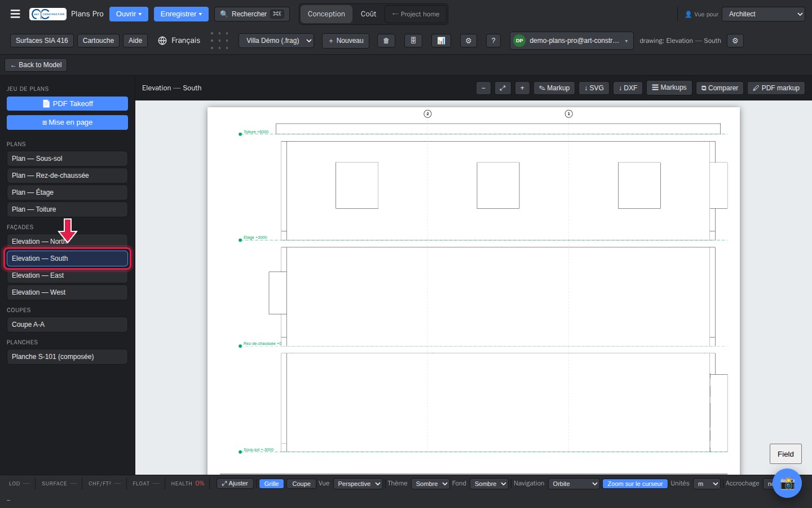Click the Rechercher search field
812x508 pixels.
(x=252, y=14)
